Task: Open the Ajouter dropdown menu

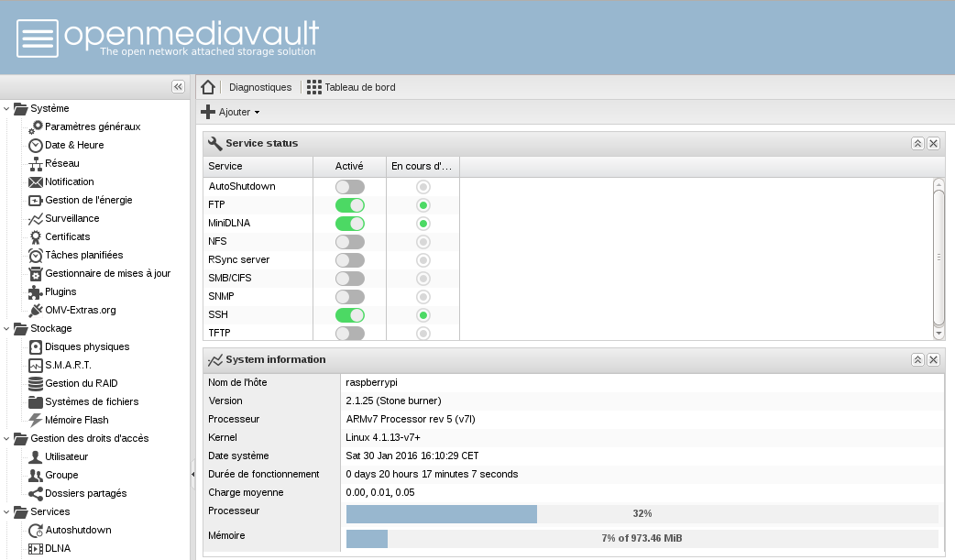Action: point(230,112)
